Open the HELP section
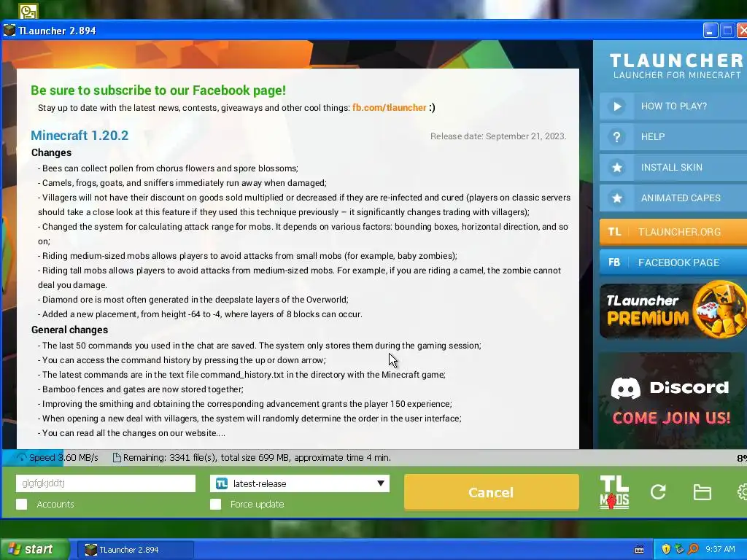 [673, 136]
